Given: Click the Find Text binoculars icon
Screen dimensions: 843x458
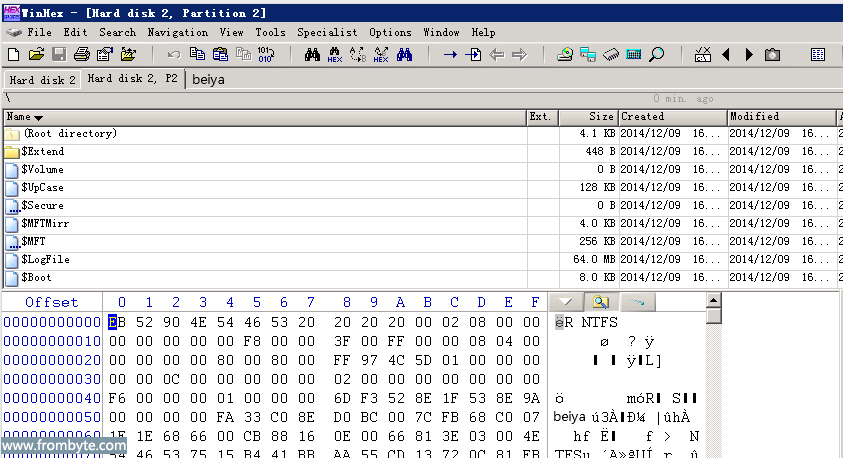Looking at the screenshot, I should (x=312, y=54).
